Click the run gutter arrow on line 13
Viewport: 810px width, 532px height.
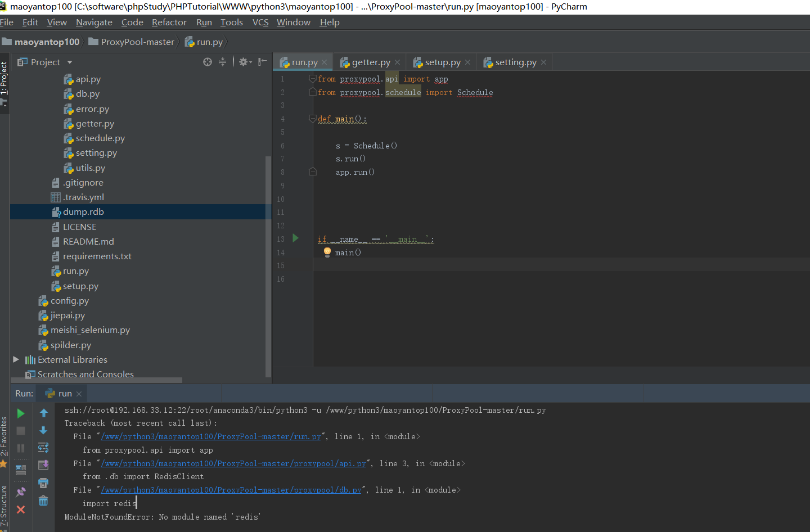pos(296,238)
